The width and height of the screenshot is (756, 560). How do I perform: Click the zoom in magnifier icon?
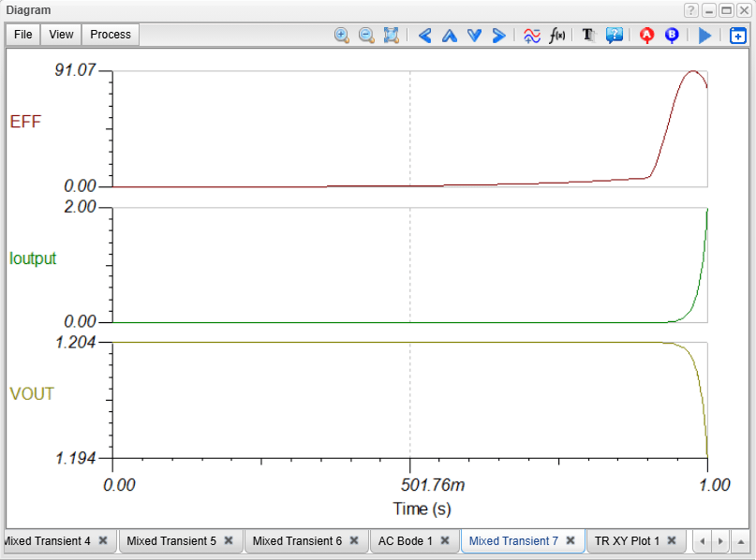pyautogui.click(x=342, y=36)
